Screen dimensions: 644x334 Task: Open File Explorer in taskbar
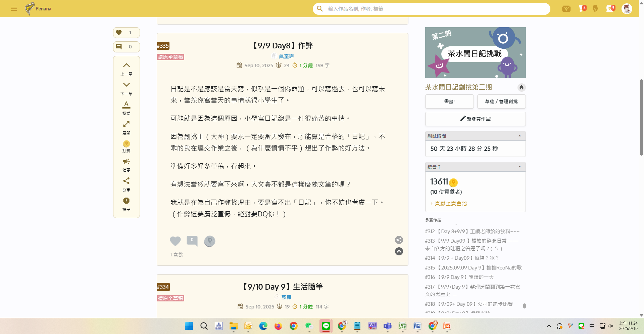[233, 326]
